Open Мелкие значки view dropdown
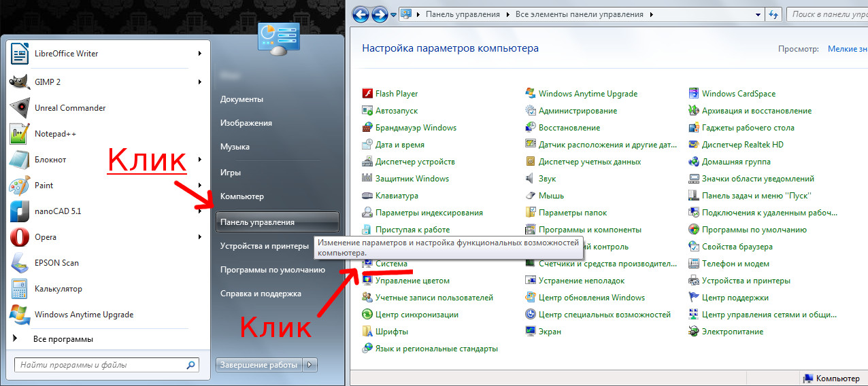This screenshot has width=868, height=386. 848,49
